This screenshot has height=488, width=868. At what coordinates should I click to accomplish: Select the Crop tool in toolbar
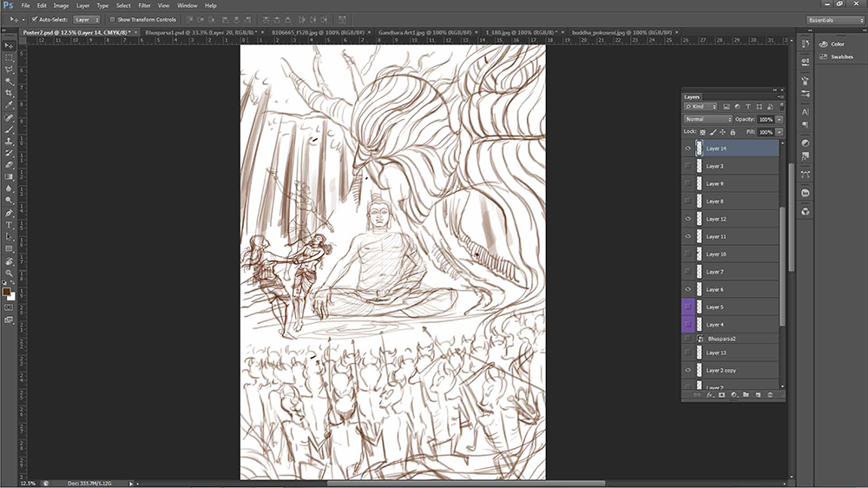click(x=9, y=93)
